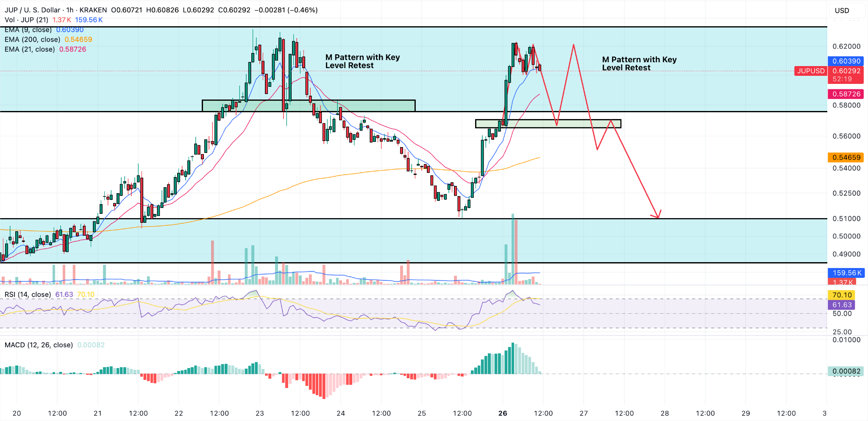Image resolution: width=868 pixels, height=421 pixels.
Task: Click the current price 0.60292 countdown label
Action: coord(846,75)
